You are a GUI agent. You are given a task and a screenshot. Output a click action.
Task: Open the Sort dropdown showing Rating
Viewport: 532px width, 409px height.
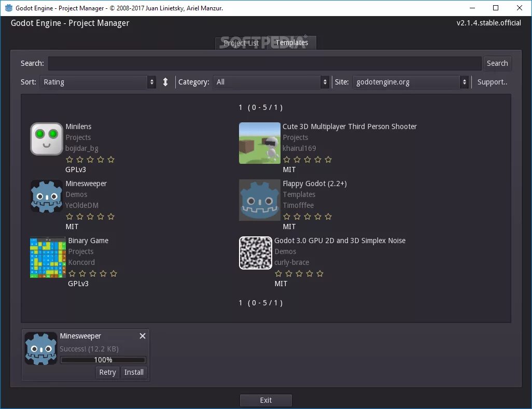[98, 82]
